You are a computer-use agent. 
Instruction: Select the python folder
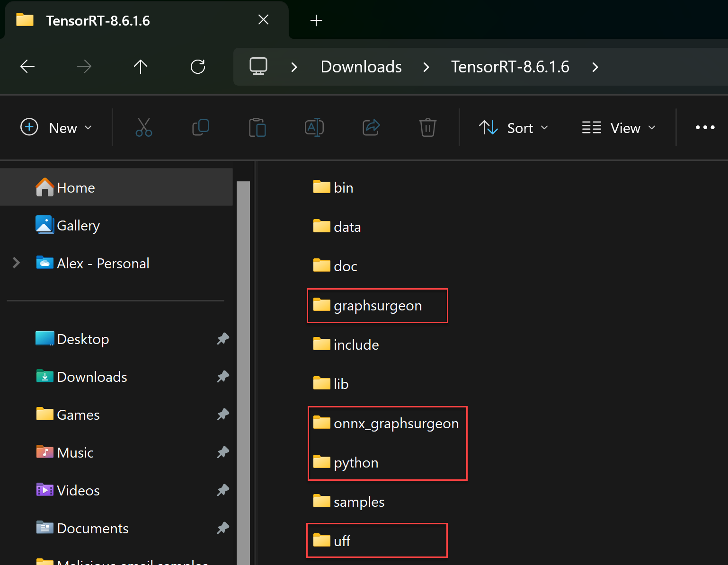346,462
